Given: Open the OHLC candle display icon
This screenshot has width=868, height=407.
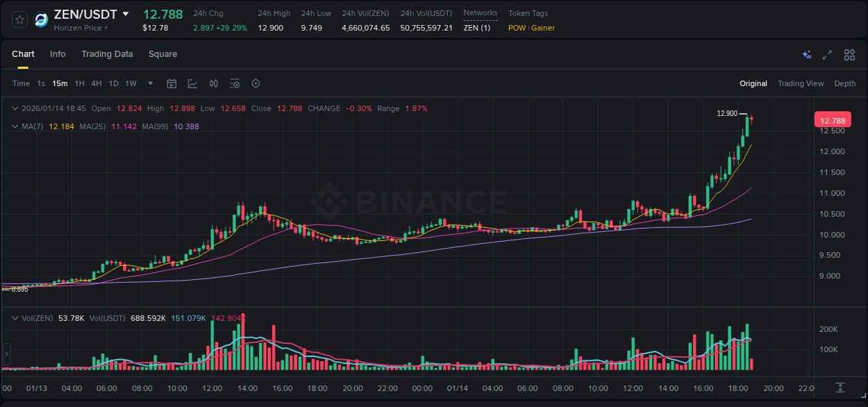Looking at the screenshot, I should [213, 83].
